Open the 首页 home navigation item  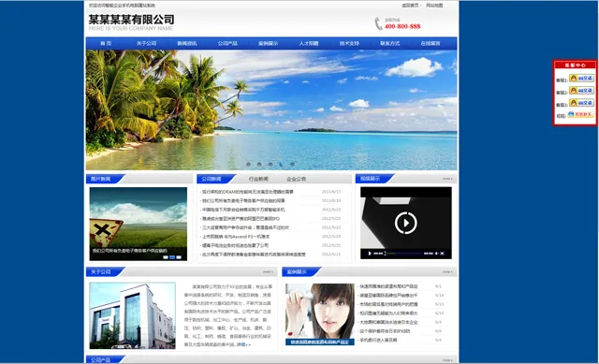tap(106, 44)
